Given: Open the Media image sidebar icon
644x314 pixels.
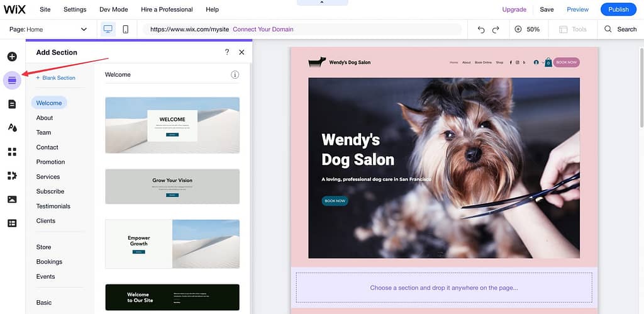Looking at the screenshot, I should pos(13,199).
